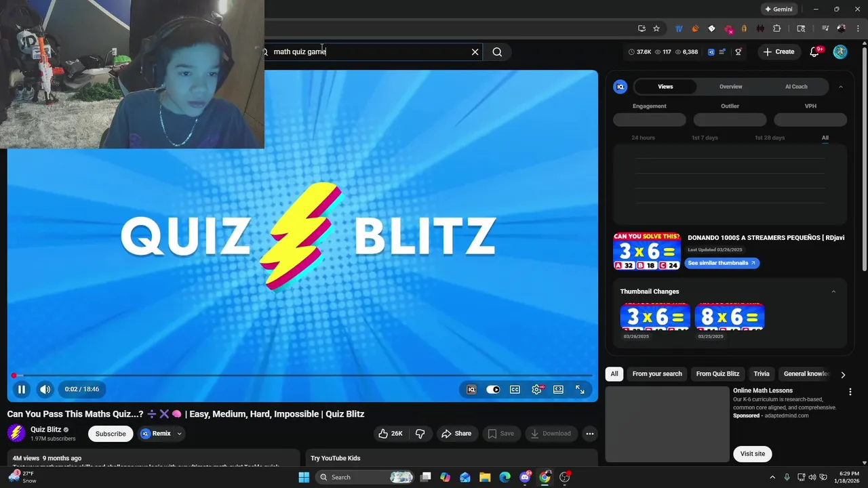Select the 1st 28 days range
This screenshot has width=868, height=488.
[770, 138]
